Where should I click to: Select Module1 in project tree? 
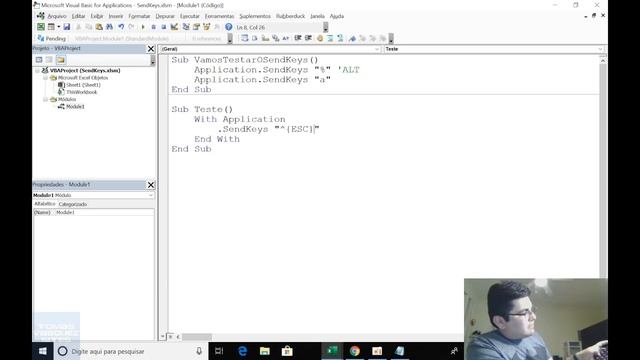click(75, 107)
